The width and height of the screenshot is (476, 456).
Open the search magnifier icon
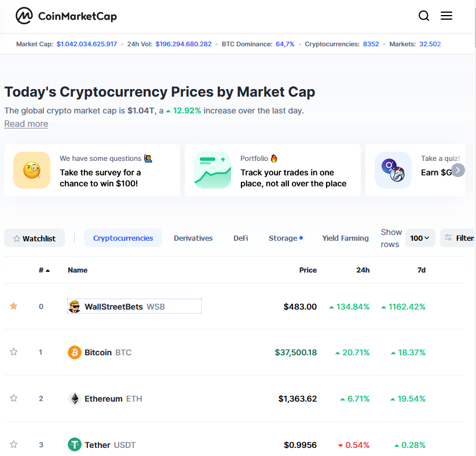[424, 16]
